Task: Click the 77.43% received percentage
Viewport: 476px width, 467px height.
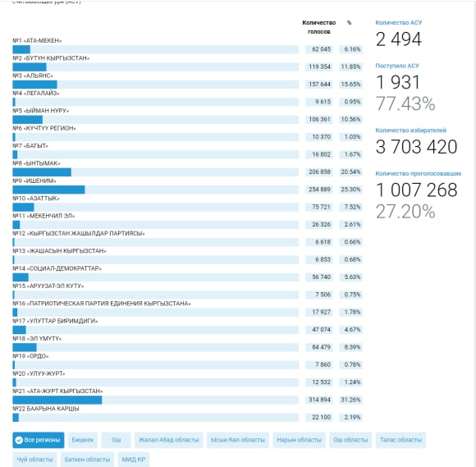Action: pos(405,104)
